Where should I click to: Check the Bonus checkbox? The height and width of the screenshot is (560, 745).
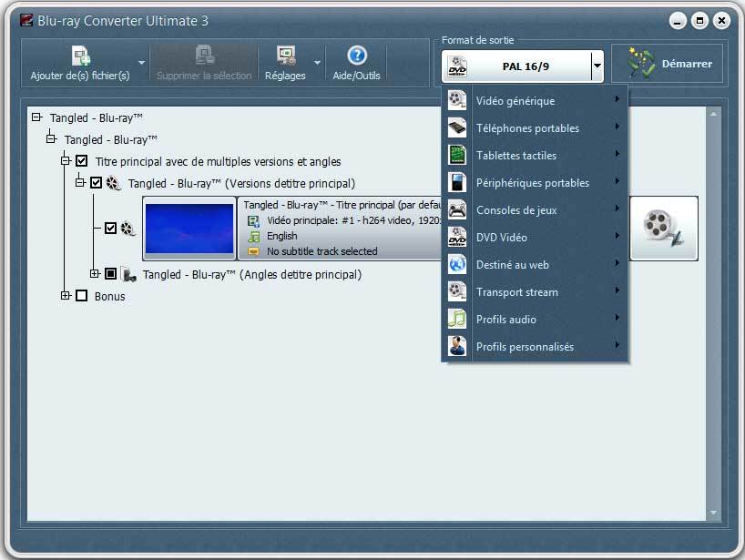[82, 295]
